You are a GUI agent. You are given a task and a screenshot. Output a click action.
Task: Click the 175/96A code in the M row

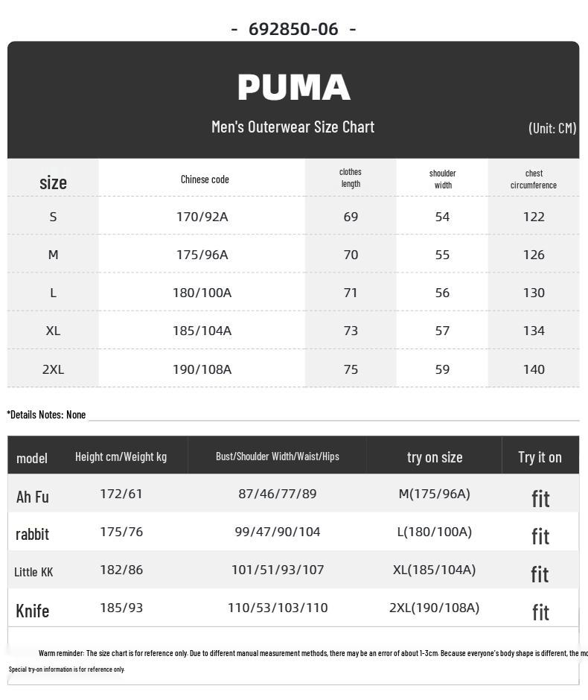tap(202, 255)
